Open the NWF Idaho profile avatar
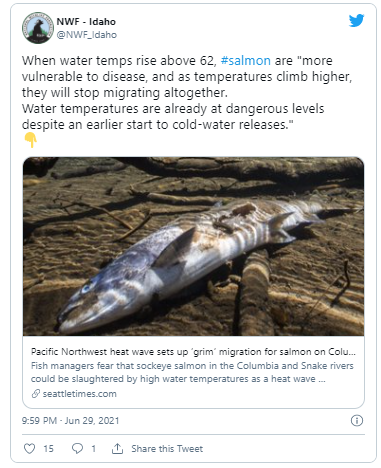This screenshot has width=381, height=468. (x=37, y=28)
